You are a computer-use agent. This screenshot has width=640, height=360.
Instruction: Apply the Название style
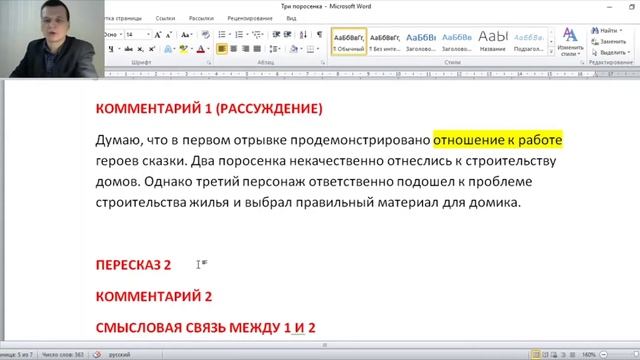pyautogui.click(x=493, y=41)
